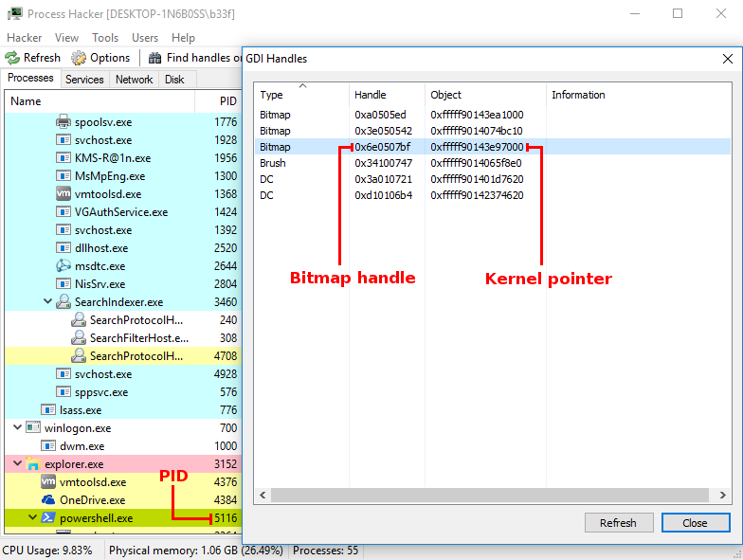Click the object address 0xfffff90143e97000
Screen dimensions: 743x560
pyautogui.click(x=477, y=147)
